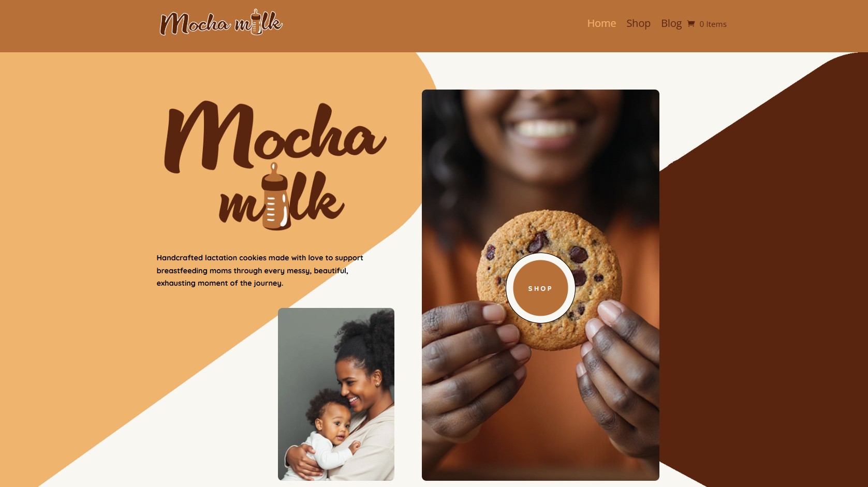Click the letter 'lk' in hero milk text
Screen dimensions: 868x487
coord(317,197)
